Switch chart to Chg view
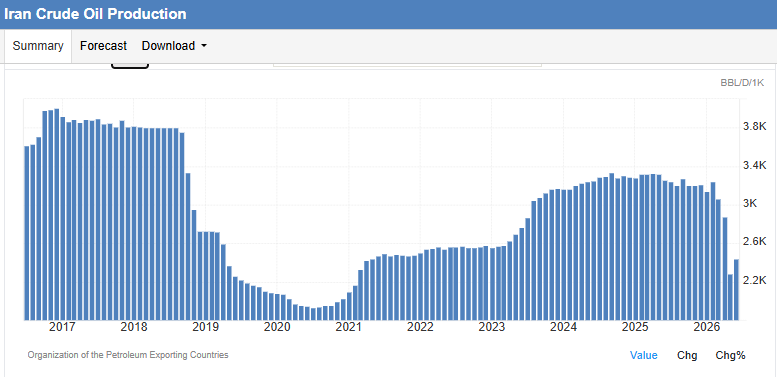Screen dimensions: 777x377 687,355
